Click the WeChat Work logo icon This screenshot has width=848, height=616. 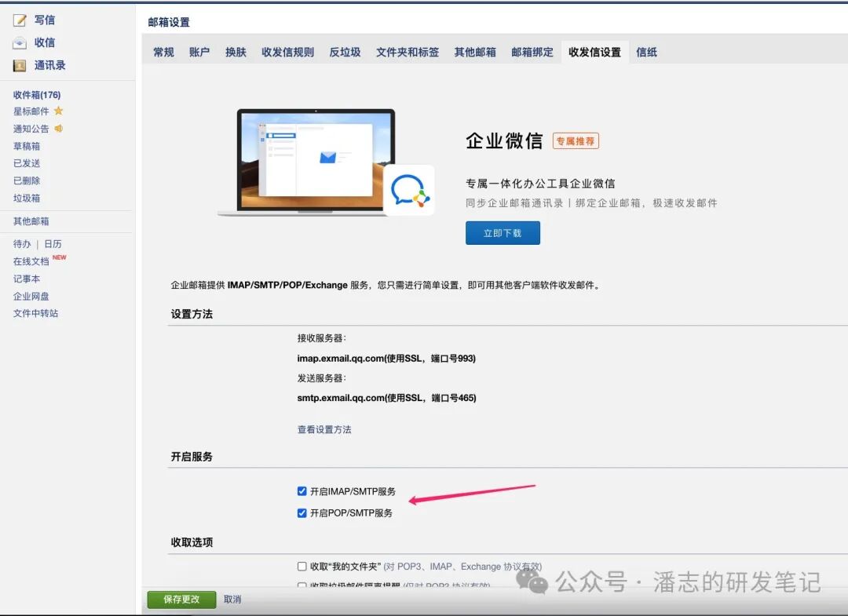(x=409, y=190)
